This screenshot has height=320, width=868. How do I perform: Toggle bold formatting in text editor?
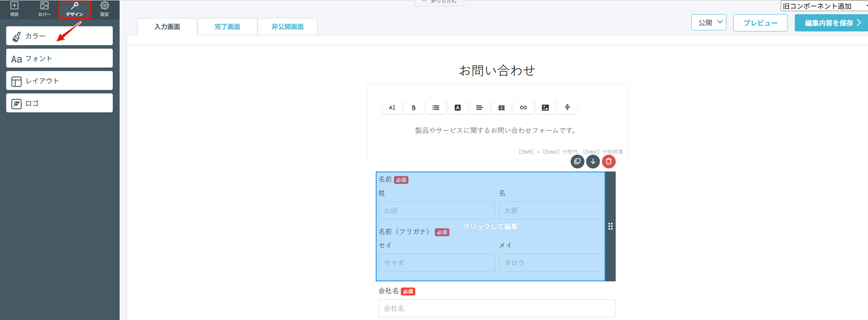[414, 107]
